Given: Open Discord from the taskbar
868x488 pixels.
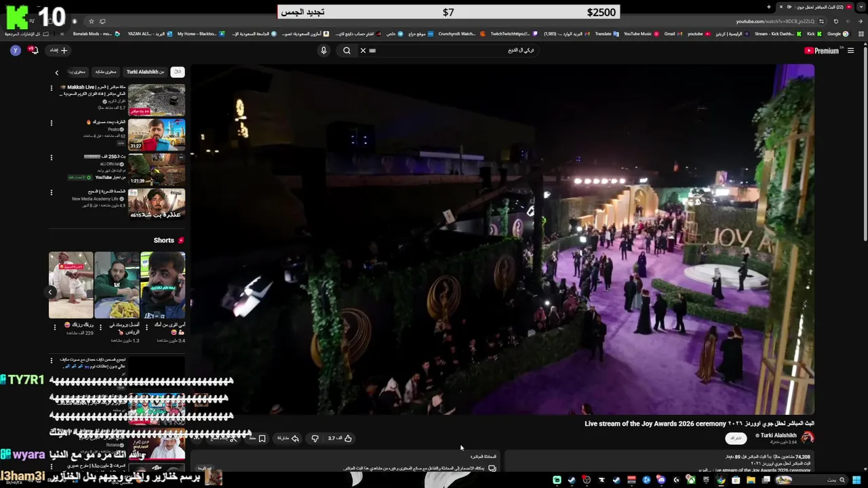Looking at the screenshot, I should (660, 480).
